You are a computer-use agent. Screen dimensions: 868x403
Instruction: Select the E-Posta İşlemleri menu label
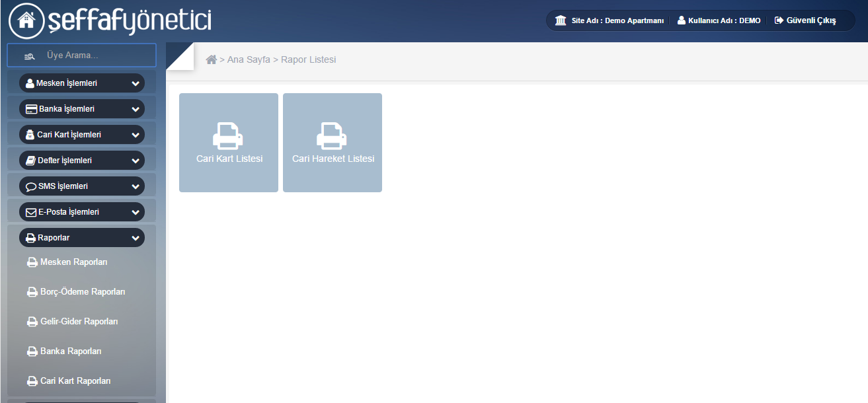(x=69, y=212)
